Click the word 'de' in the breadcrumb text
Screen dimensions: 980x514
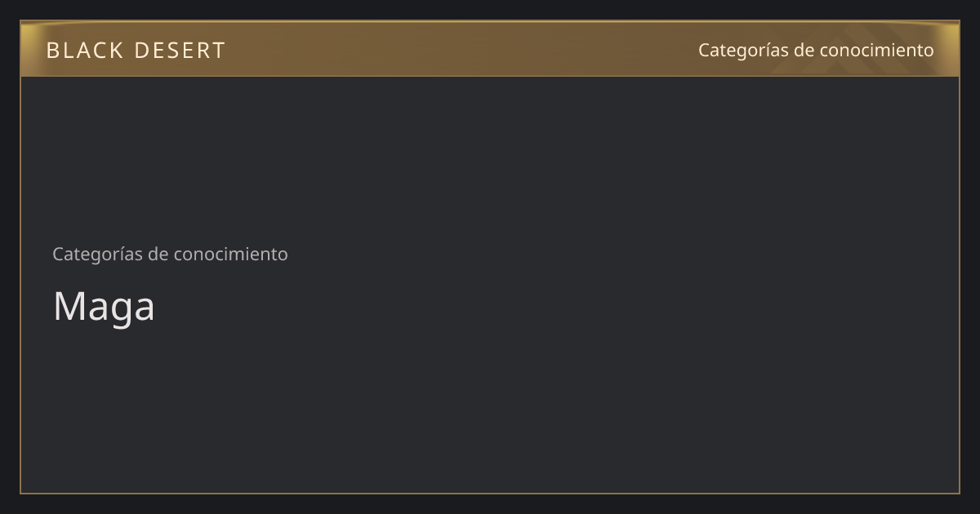(158, 254)
